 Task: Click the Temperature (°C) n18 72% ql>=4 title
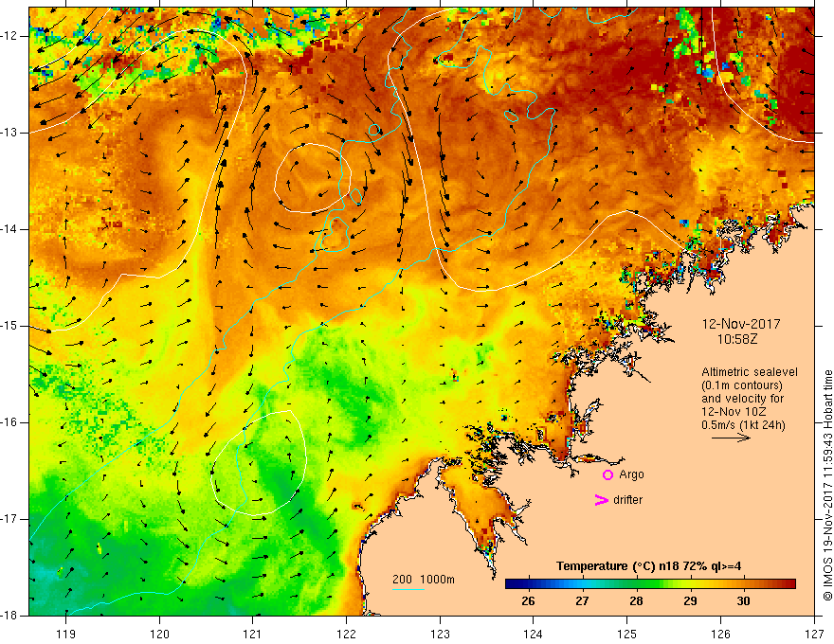click(648, 566)
